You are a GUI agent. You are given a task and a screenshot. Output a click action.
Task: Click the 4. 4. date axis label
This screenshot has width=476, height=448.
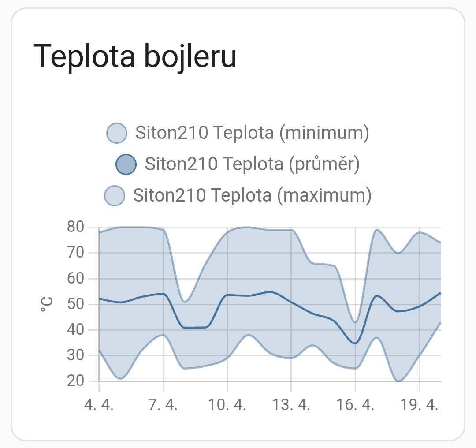[99, 405]
